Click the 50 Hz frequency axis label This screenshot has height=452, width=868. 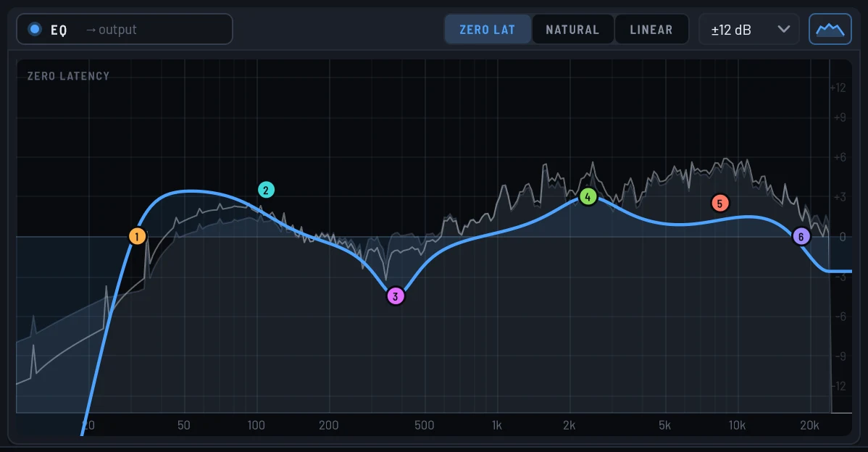(x=184, y=425)
